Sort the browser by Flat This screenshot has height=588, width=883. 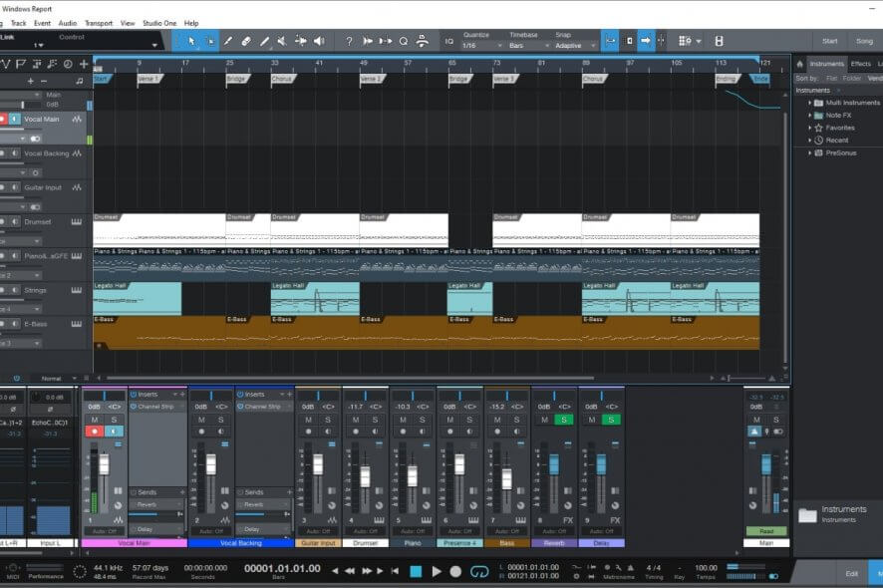(x=832, y=79)
